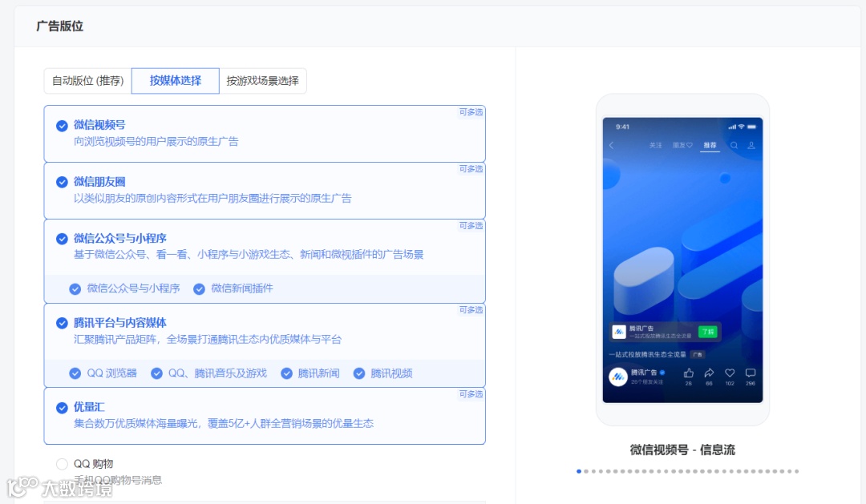Click the share arrow icon in preview
The height and width of the screenshot is (504, 866).
pos(709,373)
